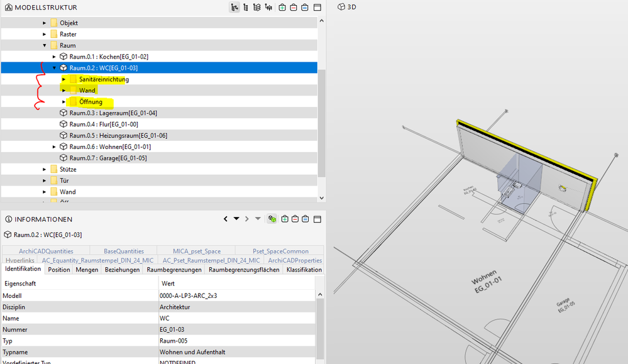Image resolution: width=628 pixels, height=364 pixels.
Task: Switch to the Klassifikation tab
Action: point(304,268)
